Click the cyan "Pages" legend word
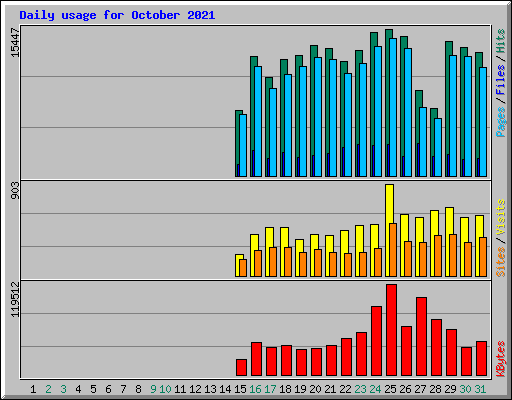This screenshot has height=400, width=512. [501, 122]
